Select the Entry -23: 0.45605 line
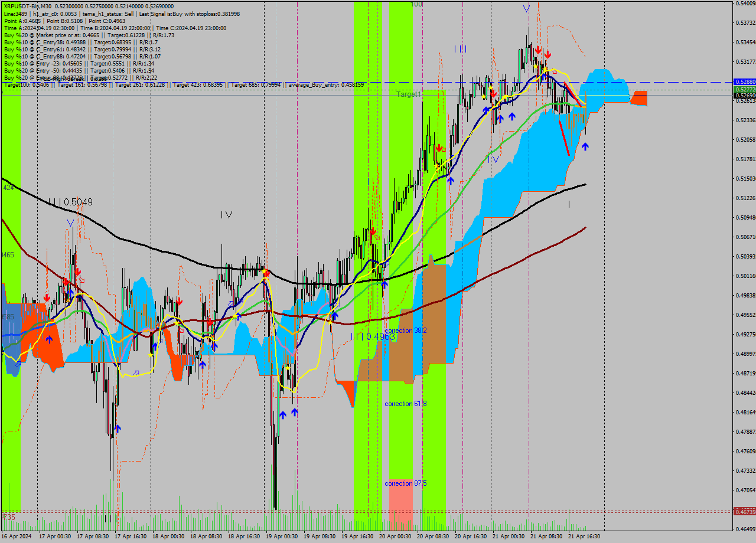The height and width of the screenshot is (543, 756). point(79,63)
